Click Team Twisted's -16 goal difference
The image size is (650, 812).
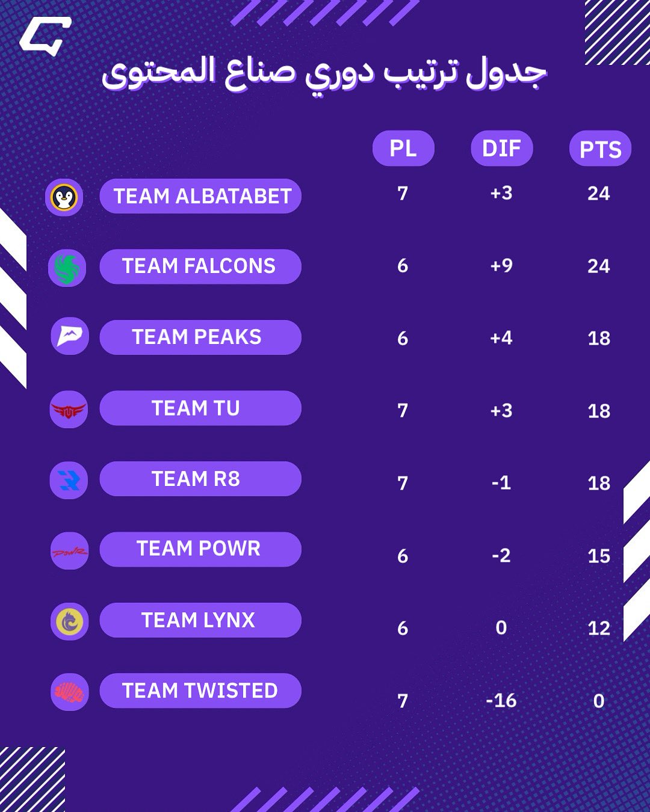[501, 700]
